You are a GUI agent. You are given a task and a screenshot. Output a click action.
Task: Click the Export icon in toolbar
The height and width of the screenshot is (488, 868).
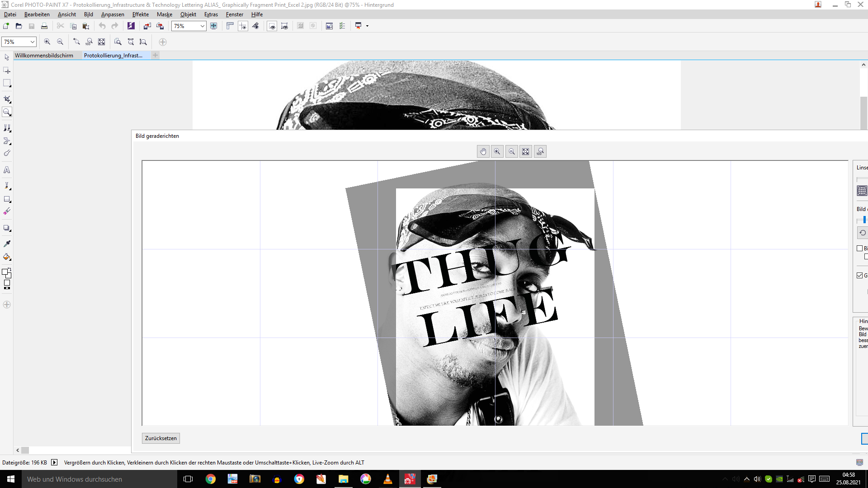(160, 26)
